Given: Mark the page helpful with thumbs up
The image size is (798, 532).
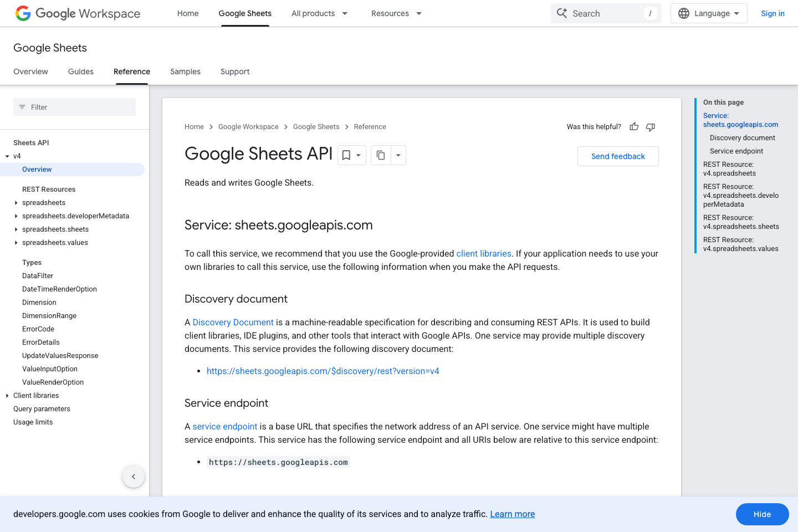Looking at the screenshot, I should point(633,127).
